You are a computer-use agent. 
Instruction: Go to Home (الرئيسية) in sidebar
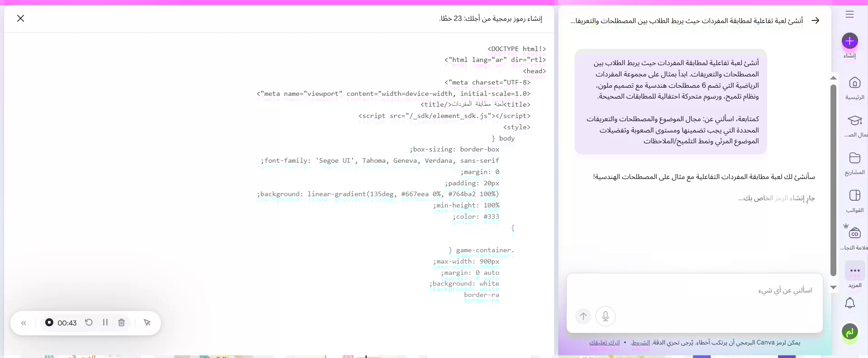855,88
